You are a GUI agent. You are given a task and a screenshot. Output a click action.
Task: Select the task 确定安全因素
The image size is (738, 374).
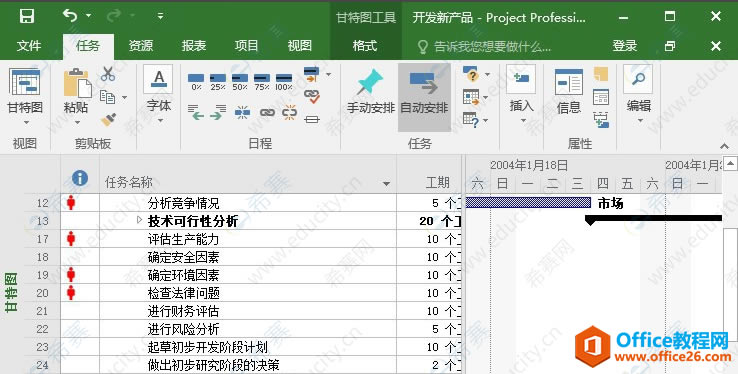183,257
